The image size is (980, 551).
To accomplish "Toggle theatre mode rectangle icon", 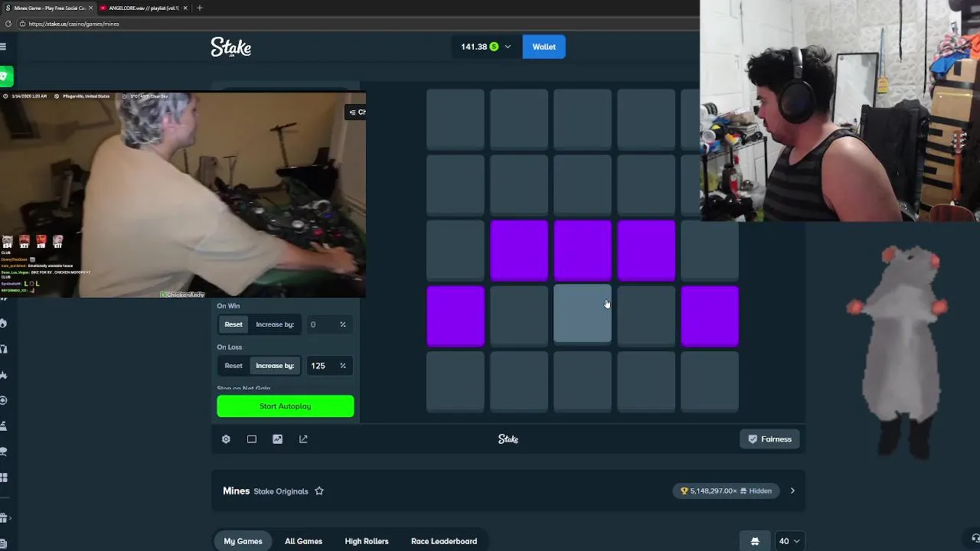I will 252,439.
